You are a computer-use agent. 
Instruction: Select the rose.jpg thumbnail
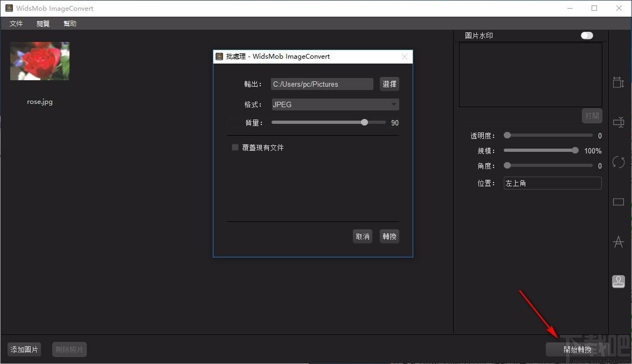pyautogui.click(x=40, y=61)
